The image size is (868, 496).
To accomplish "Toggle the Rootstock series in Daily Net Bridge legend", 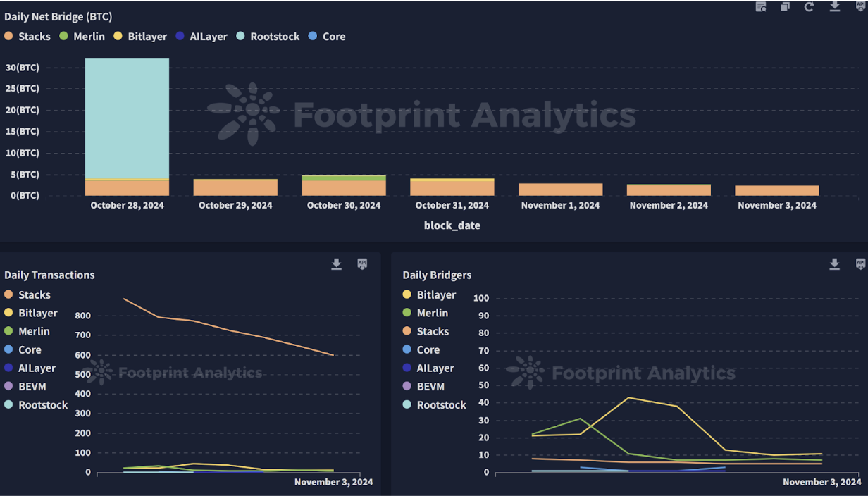I will 268,36.
